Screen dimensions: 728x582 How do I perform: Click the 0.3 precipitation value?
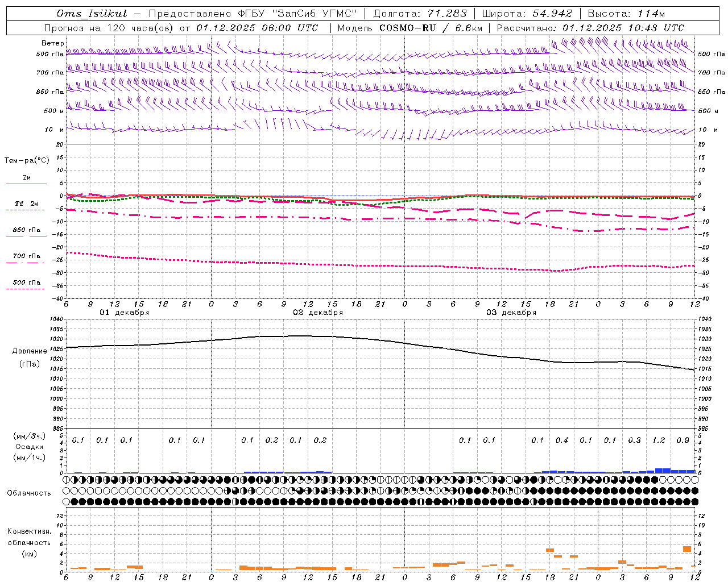[x=634, y=440]
